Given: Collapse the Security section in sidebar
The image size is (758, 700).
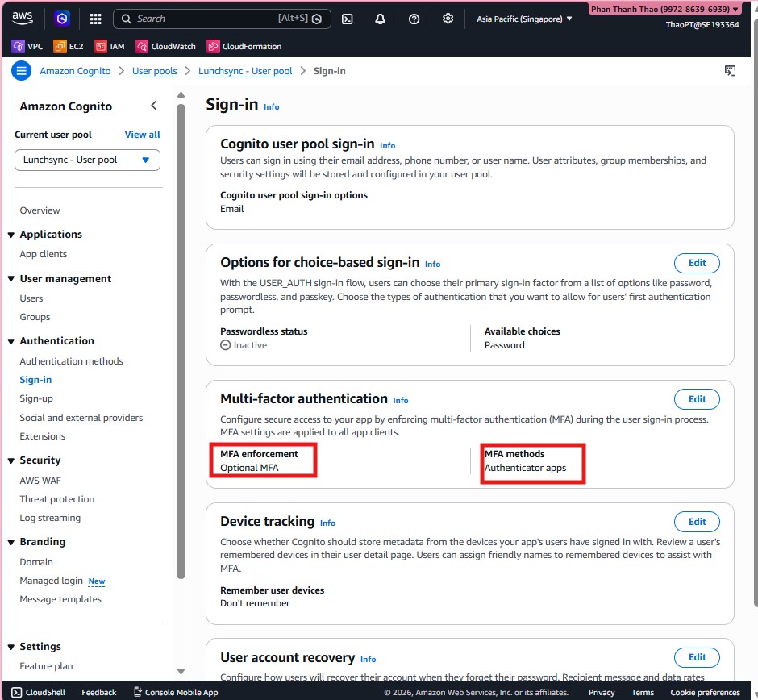Looking at the screenshot, I should pos(11,460).
